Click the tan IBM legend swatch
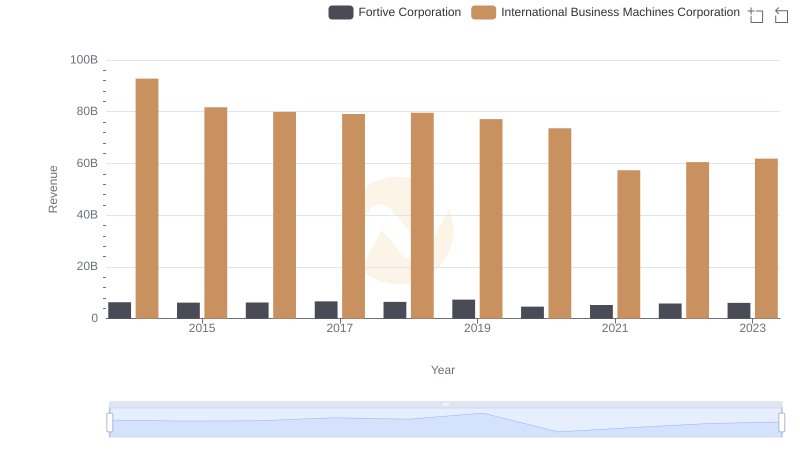 point(483,13)
